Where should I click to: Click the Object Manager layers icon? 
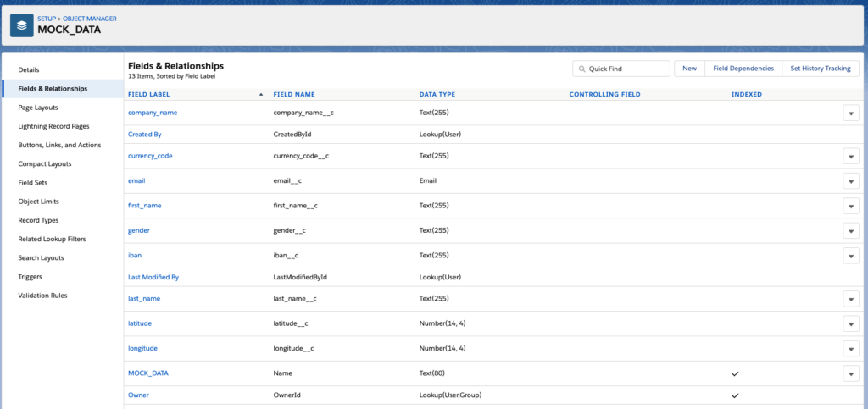22,25
